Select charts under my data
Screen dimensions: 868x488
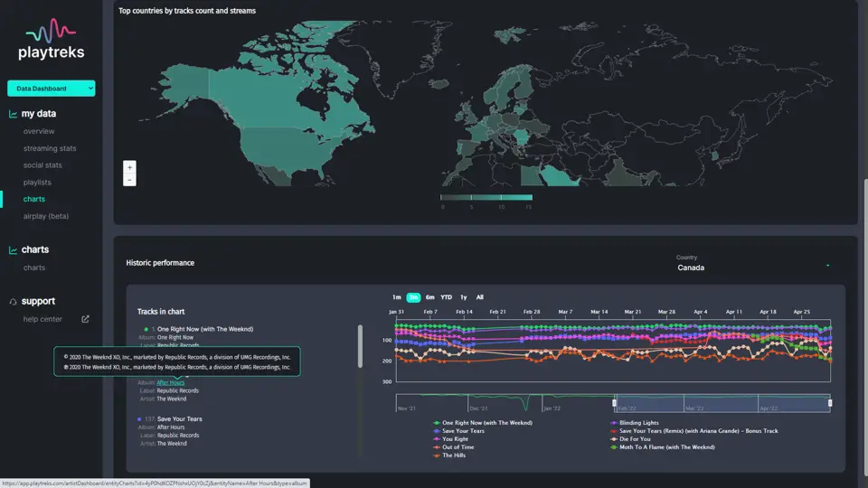(x=34, y=199)
